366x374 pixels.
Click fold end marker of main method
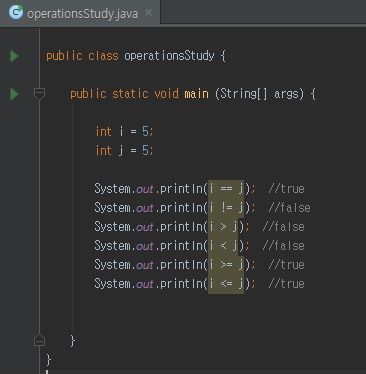[x=39, y=340]
